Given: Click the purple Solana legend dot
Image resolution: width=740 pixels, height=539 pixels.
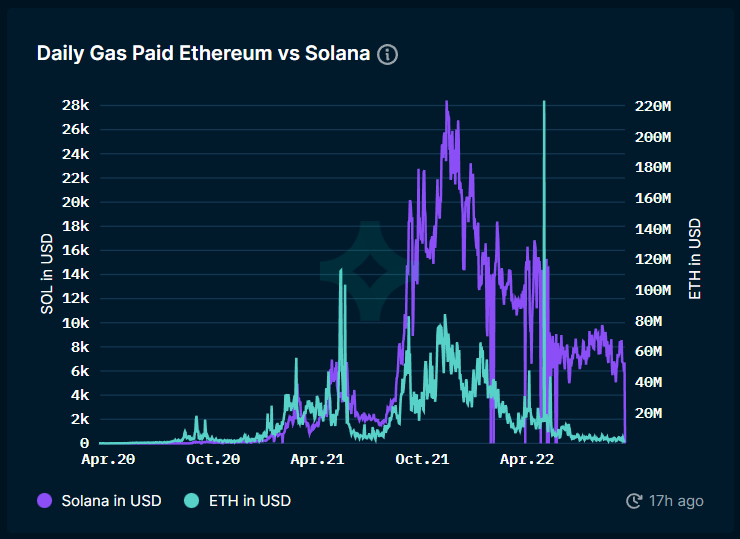Looking at the screenshot, I should 45,500.
